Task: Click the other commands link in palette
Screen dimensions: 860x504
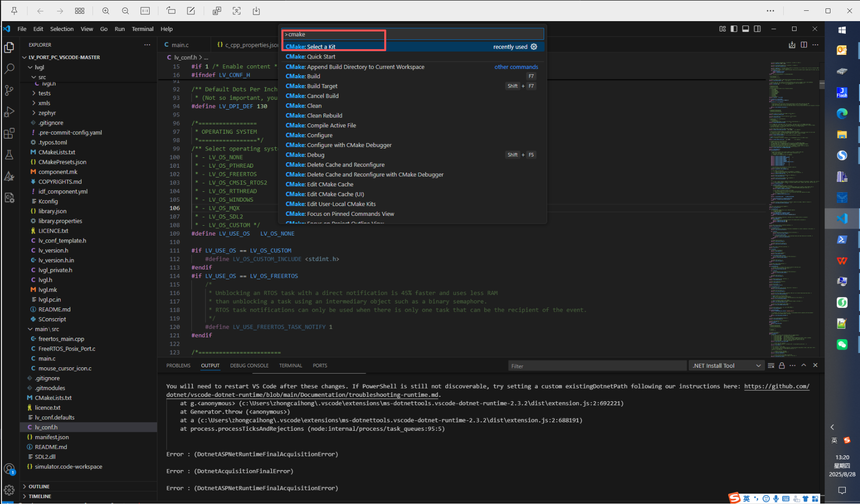Action: click(x=516, y=66)
